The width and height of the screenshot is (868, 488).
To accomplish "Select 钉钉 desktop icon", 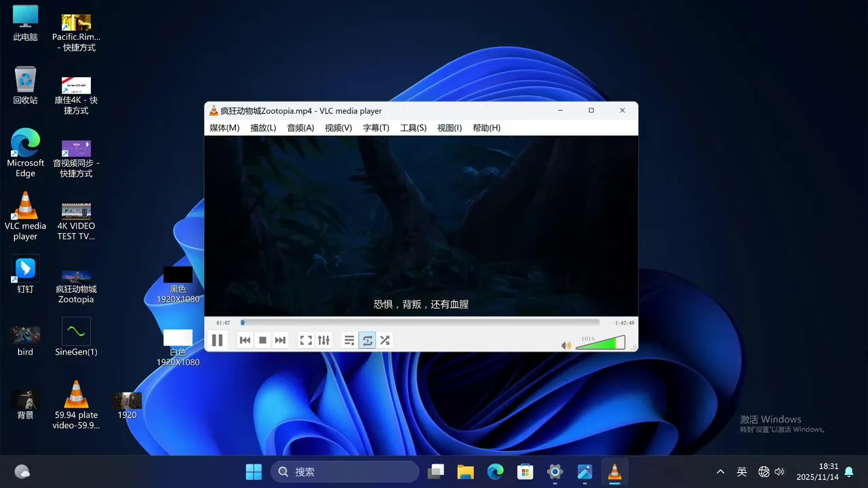I will pos(25,275).
